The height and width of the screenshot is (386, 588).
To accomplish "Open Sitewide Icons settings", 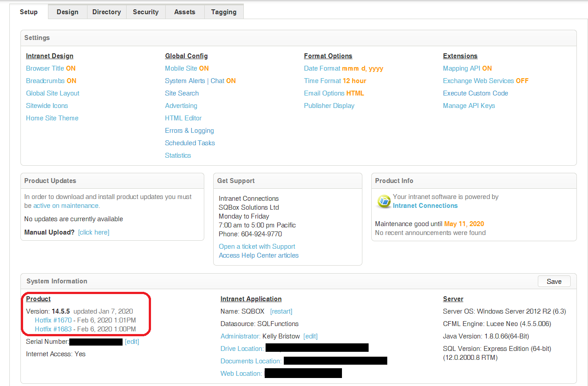I will [x=47, y=106].
